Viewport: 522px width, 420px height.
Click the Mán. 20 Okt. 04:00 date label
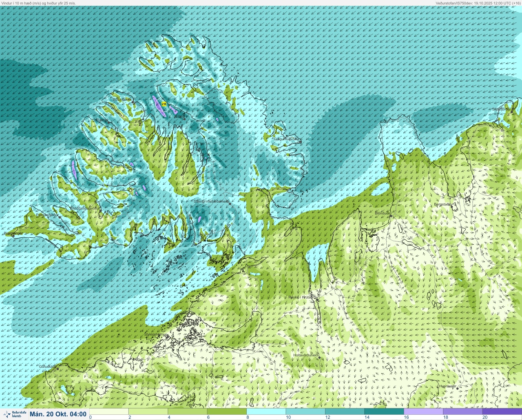(58, 414)
